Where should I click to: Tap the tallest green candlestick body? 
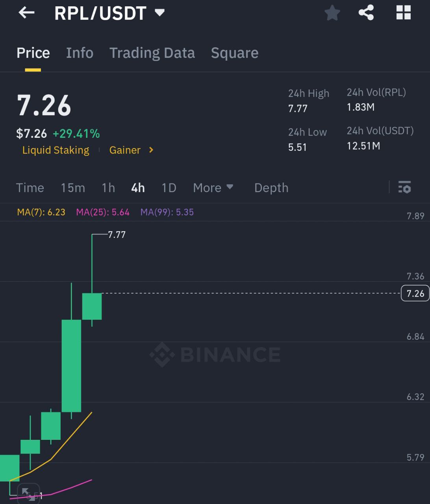[72, 366]
